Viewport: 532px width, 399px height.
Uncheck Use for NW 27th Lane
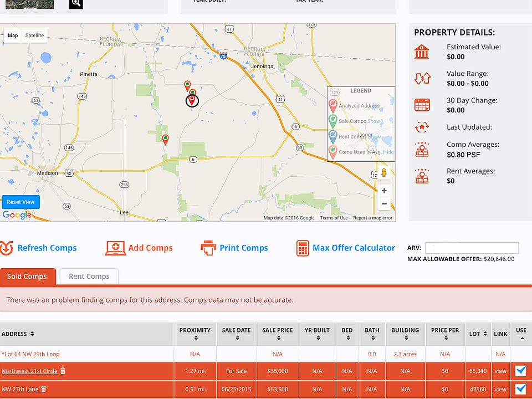[x=521, y=389]
